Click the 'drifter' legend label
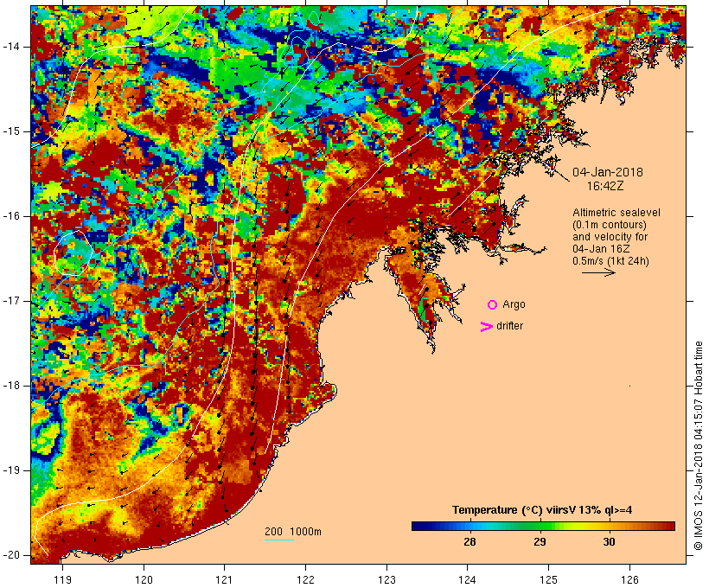This screenshot has height=588, width=709. (509, 326)
